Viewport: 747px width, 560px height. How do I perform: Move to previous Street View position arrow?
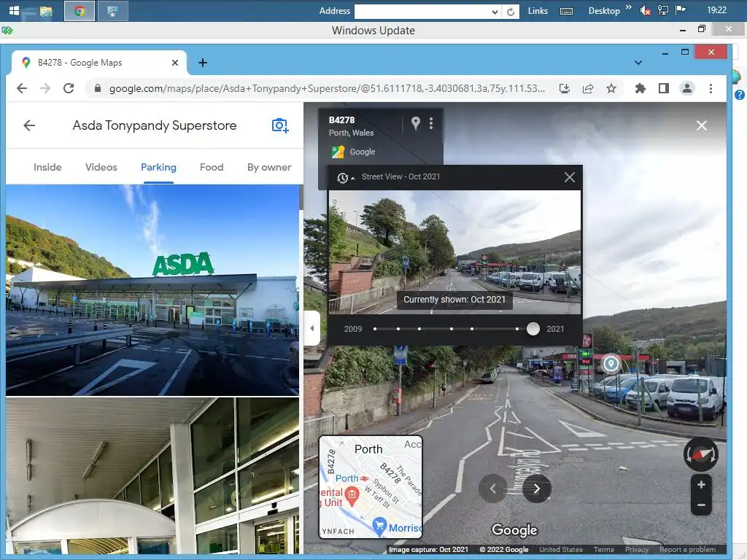click(493, 489)
